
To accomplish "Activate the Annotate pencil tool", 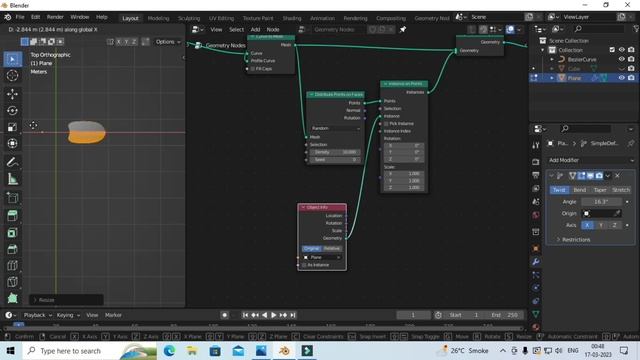I will [13, 162].
